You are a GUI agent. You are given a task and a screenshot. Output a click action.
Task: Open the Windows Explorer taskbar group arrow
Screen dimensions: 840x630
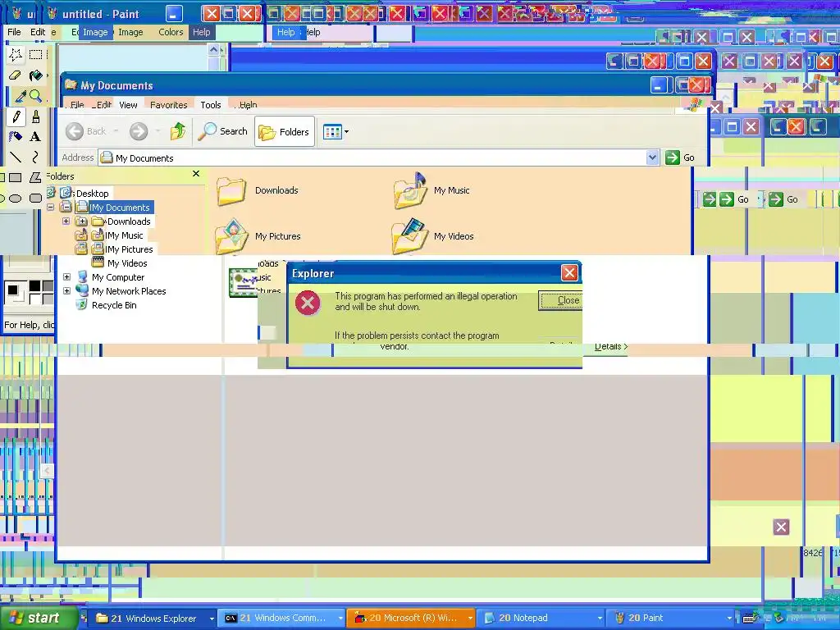[212, 619]
